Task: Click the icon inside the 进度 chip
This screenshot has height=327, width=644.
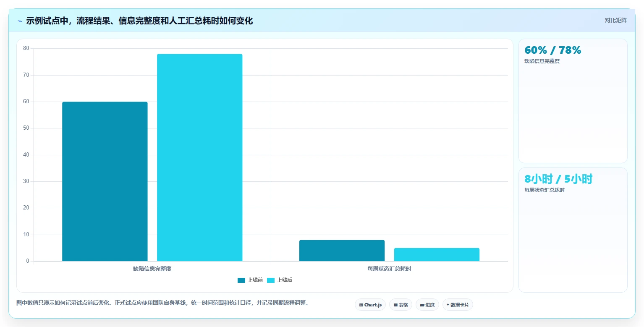Action: coord(422,305)
